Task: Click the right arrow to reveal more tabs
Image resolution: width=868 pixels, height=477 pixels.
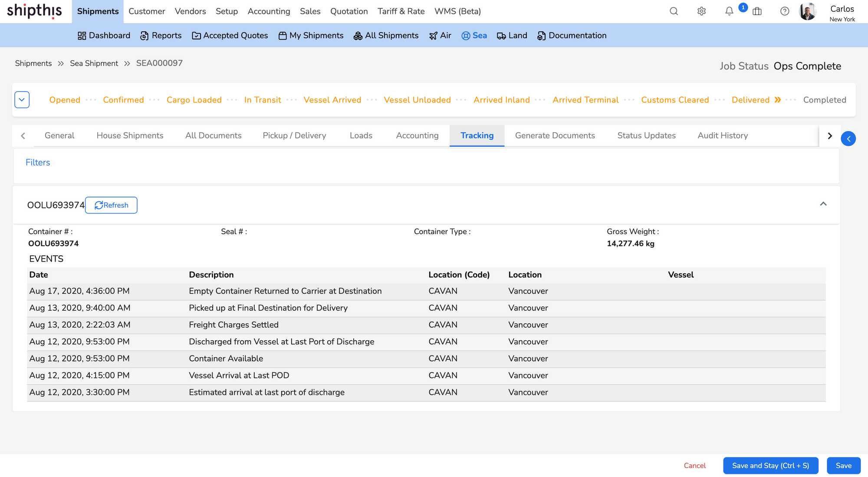Action: (829, 135)
